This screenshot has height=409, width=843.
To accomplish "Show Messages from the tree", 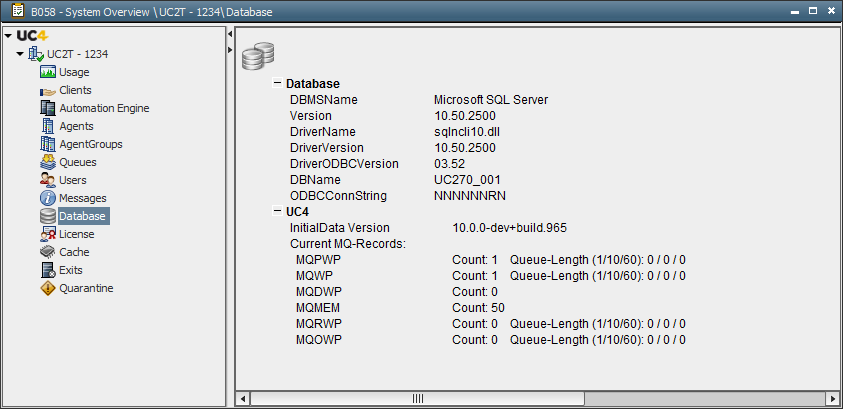I will pyautogui.click(x=83, y=198).
